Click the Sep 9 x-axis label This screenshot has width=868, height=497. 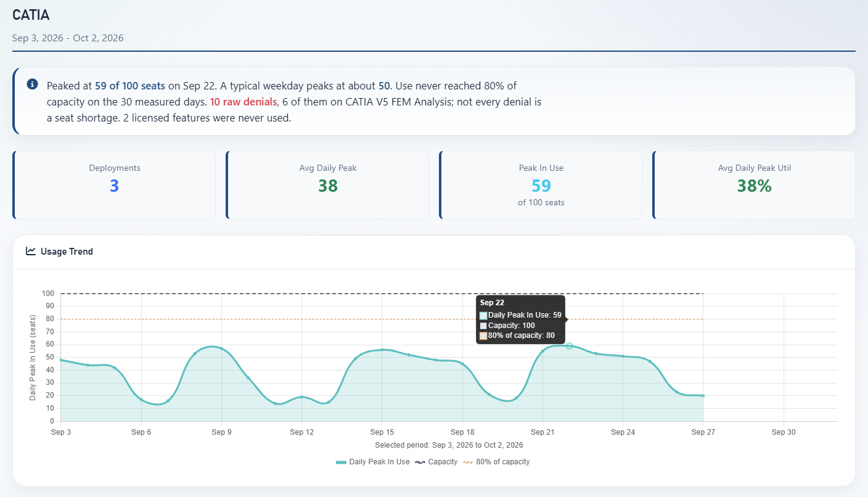(x=221, y=432)
